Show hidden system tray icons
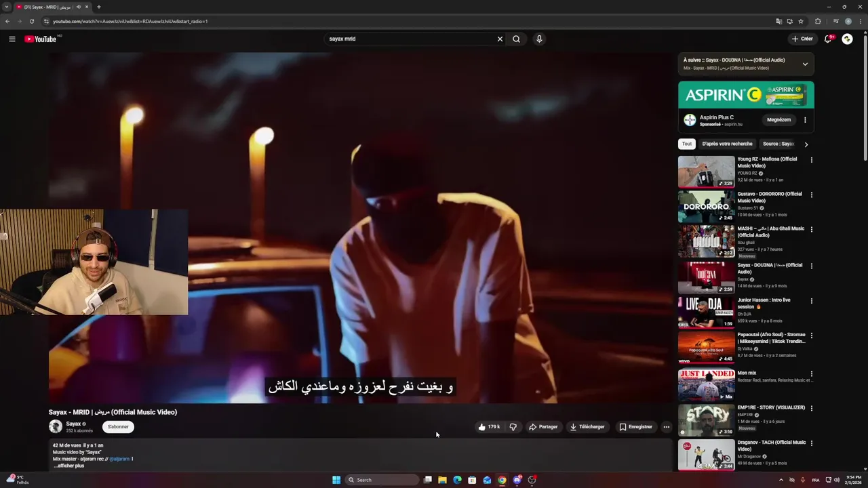This screenshot has height=488, width=868. point(781,480)
